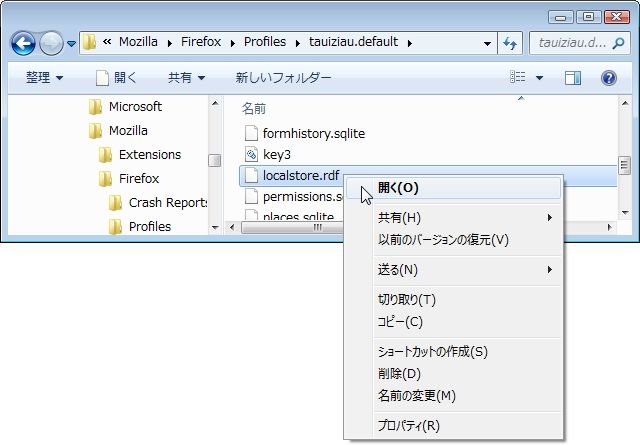Expand the arrow after Mozilla breadcrumb
640x445 pixels.
(169, 43)
